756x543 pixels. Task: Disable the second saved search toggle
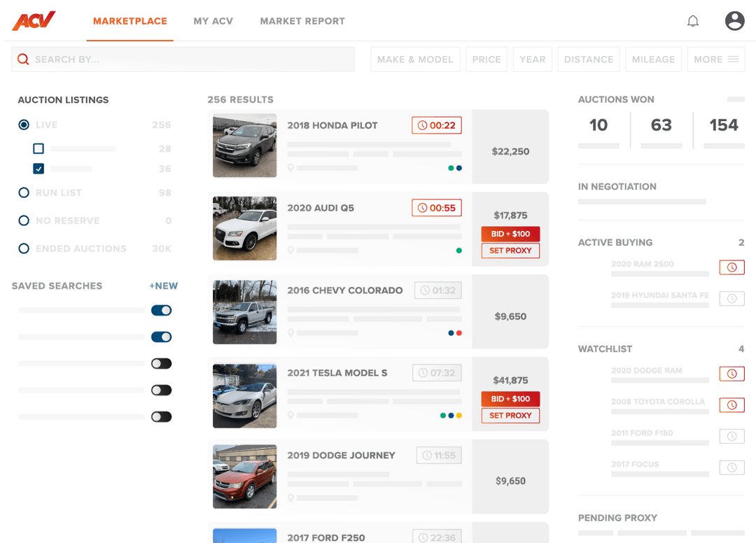(x=162, y=337)
